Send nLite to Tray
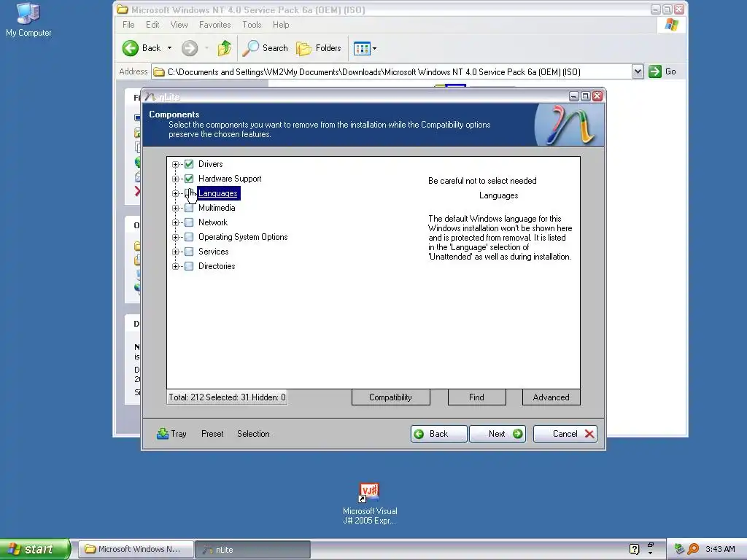This screenshot has height=560, width=747. pyautogui.click(x=171, y=434)
